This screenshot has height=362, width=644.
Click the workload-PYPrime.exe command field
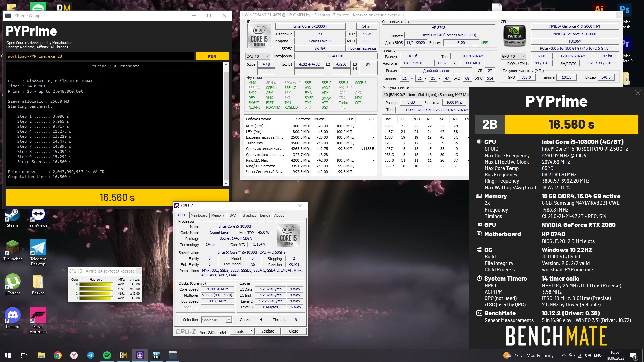pos(100,56)
